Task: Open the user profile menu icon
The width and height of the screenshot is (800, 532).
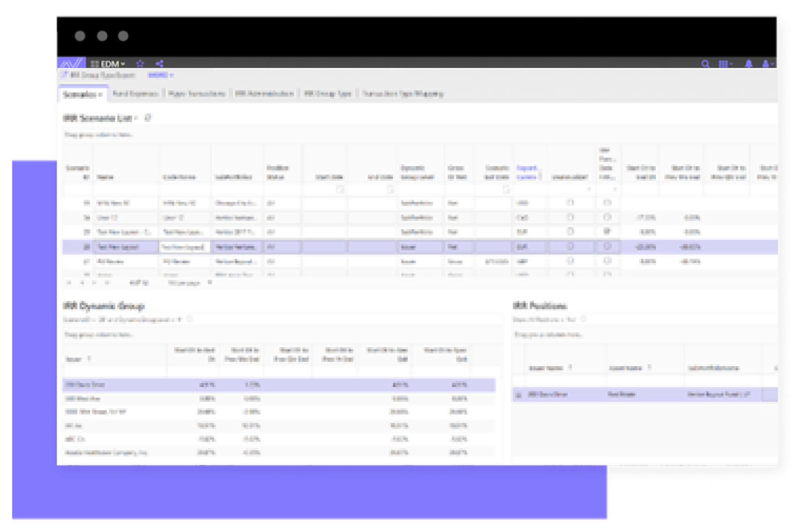Action: pyautogui.click(x=767, y=64)
